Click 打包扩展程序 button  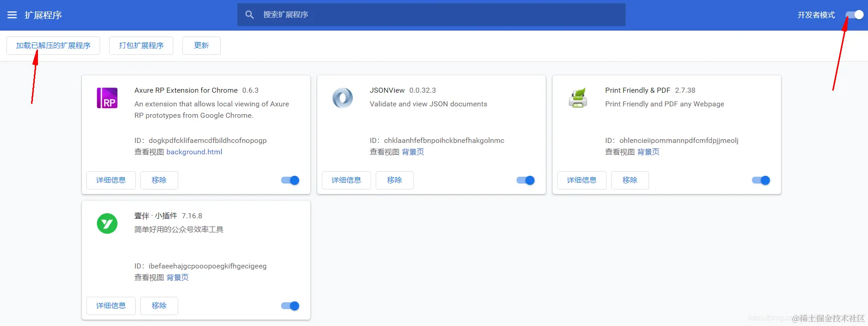click(141, 46)
